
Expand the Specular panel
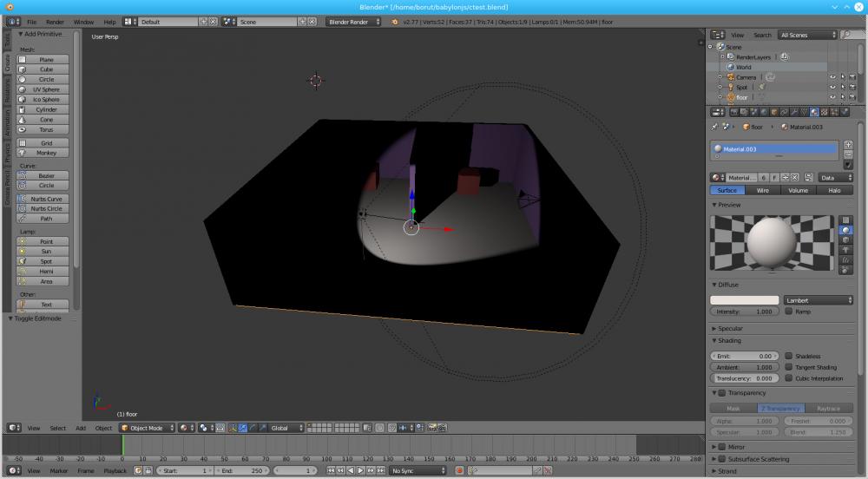click(x=729, y=329)
